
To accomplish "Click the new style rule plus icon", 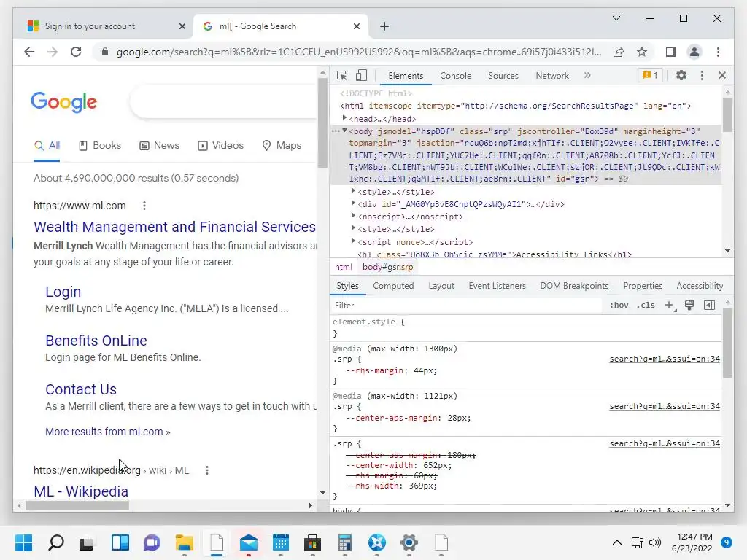I will point(670,306).
